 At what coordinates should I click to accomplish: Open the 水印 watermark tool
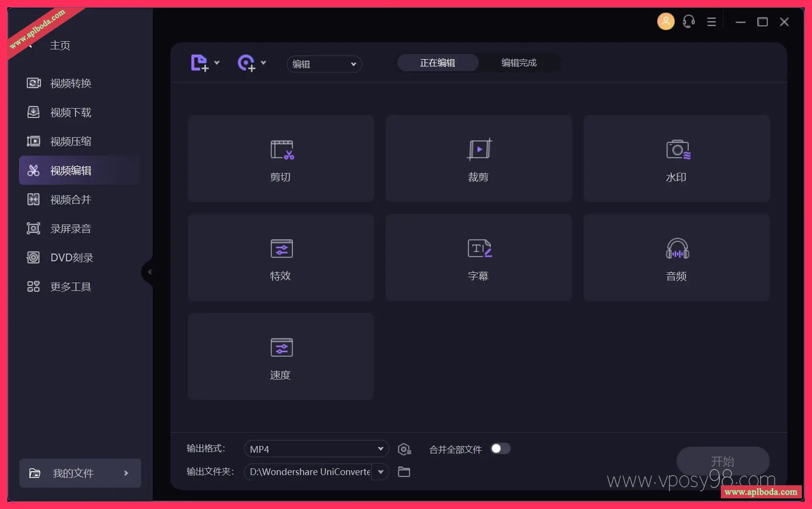pyautogui.click(x=676, y=159)
